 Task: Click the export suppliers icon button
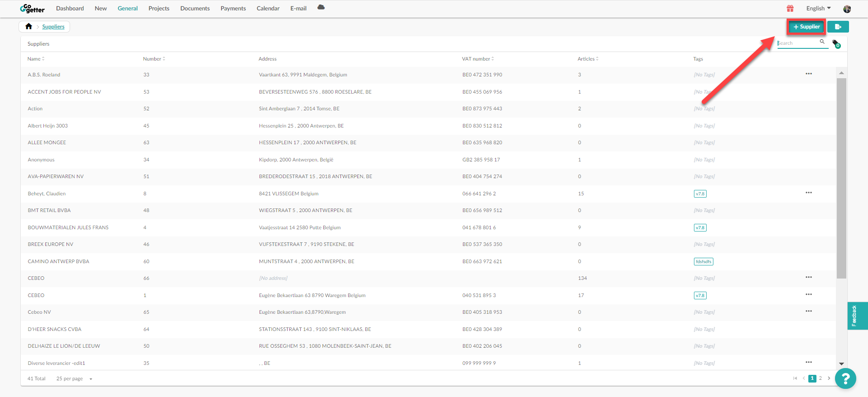point(838,27)
